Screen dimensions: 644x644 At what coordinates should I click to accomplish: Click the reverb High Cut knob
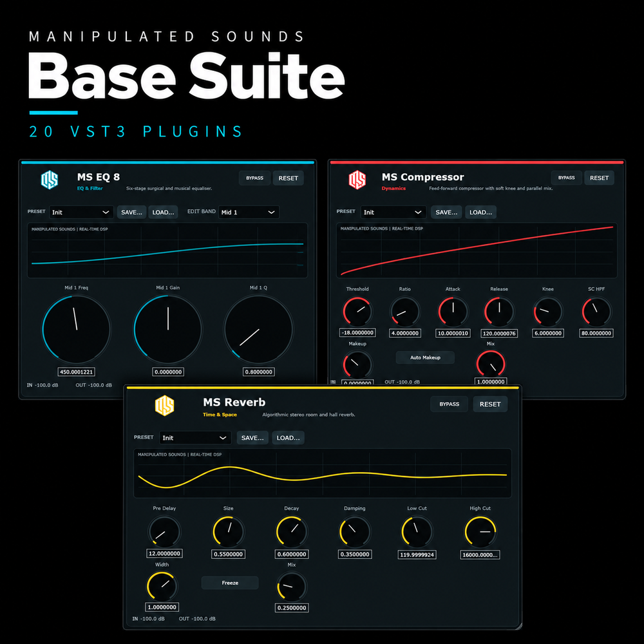point(480,532)
